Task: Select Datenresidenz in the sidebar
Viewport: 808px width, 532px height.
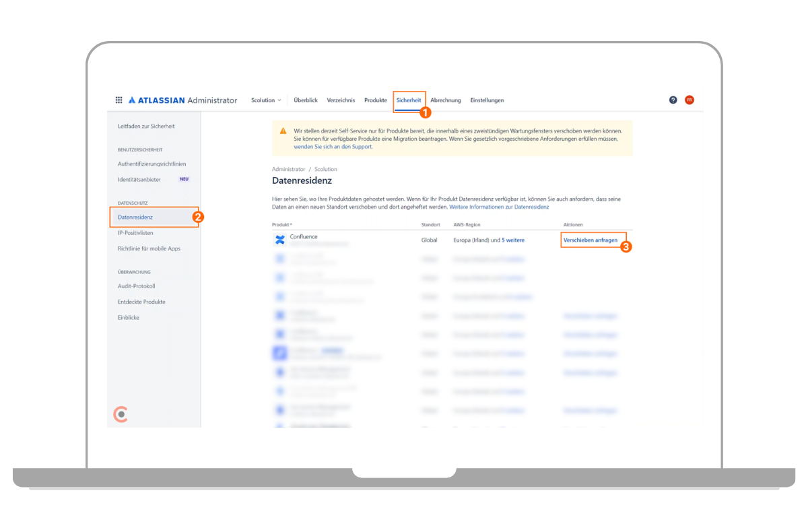Action: pyautogui.click(x=135, y=217)
